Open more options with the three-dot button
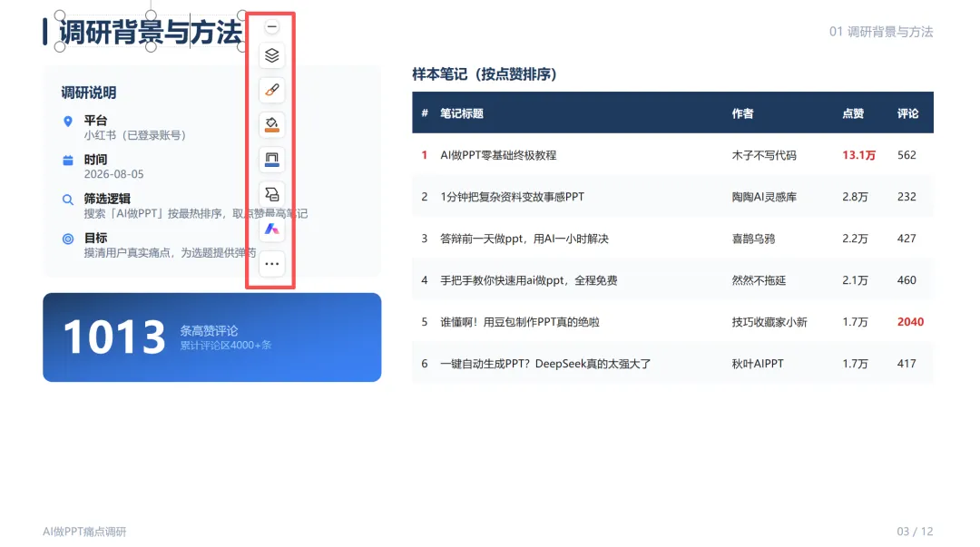The height and width of the screenshot is (547, 980). 271,264
